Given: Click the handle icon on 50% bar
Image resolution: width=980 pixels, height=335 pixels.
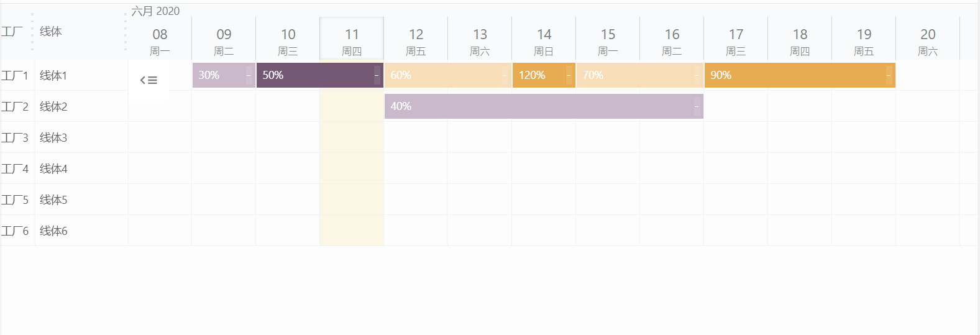Looking at the screenshot, I should point(377,75).
